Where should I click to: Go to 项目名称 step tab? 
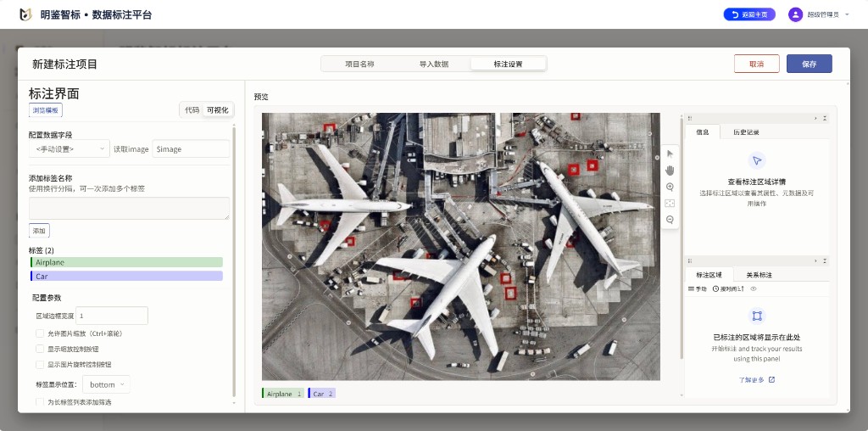tap(359, 64)
